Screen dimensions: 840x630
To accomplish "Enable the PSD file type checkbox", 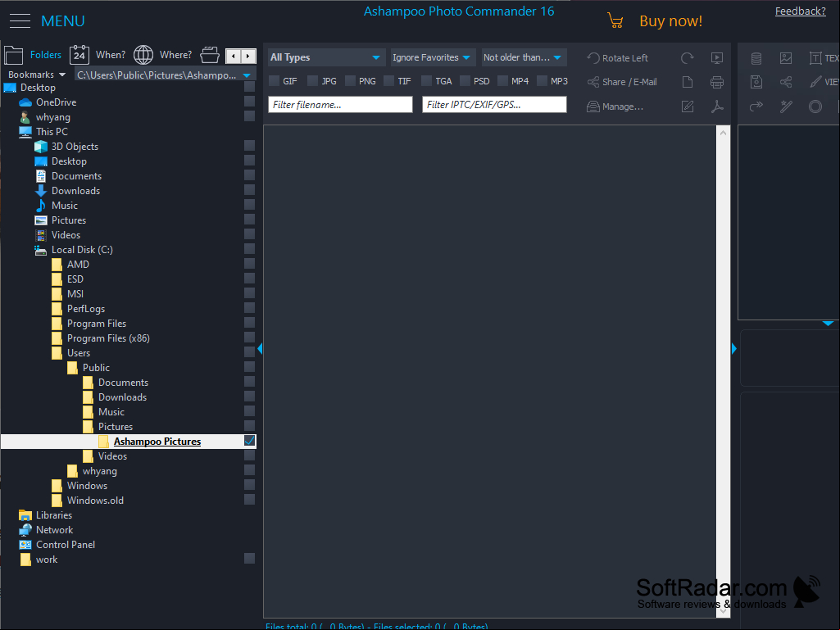I will click(x=465, y=81).
